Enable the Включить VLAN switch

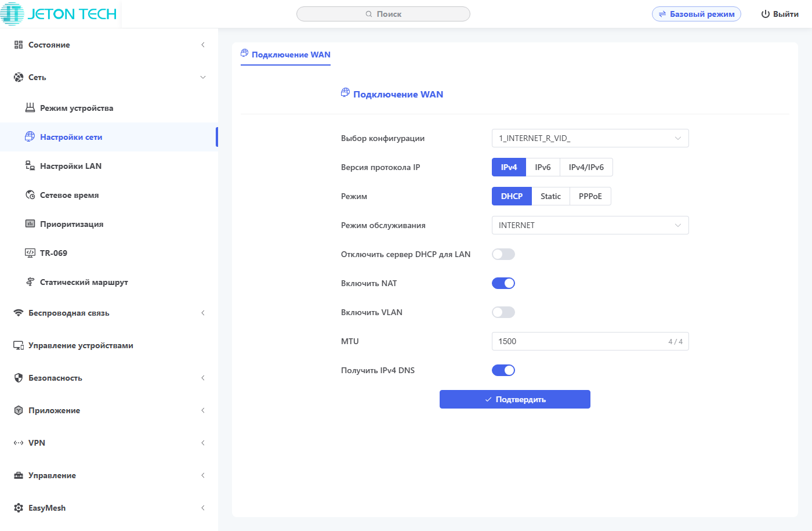503,312
